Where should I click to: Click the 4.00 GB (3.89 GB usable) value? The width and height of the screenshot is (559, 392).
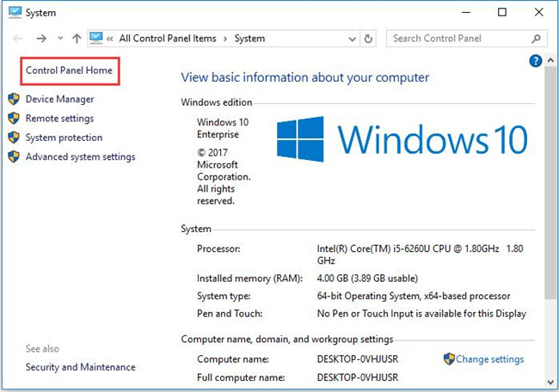click(x=367, y=279)
